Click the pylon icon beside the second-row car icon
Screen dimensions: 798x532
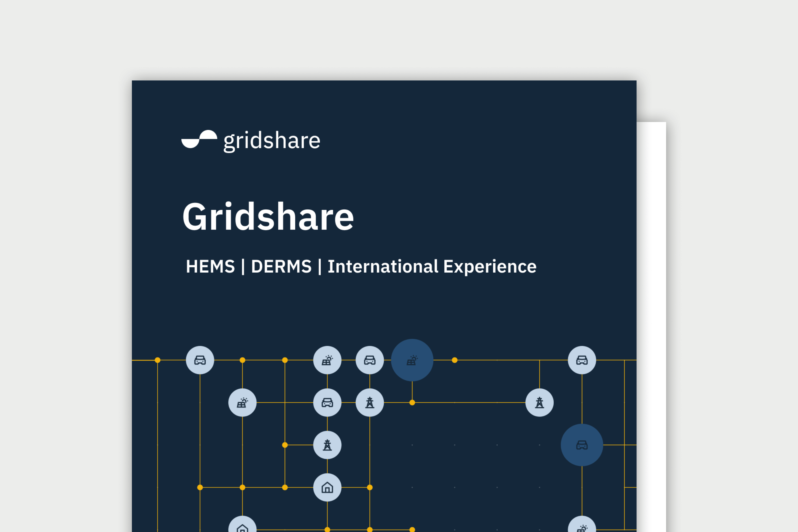(x=369, y=403)
